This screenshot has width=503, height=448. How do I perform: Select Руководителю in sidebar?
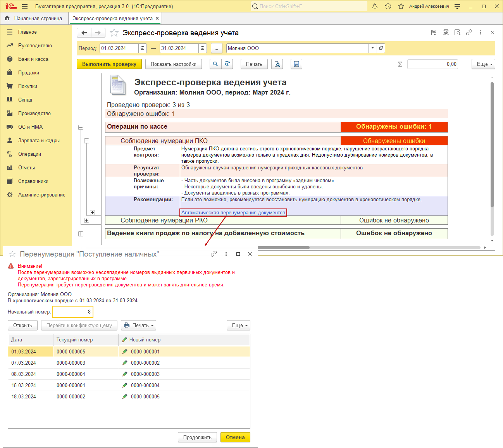[36, 45]
